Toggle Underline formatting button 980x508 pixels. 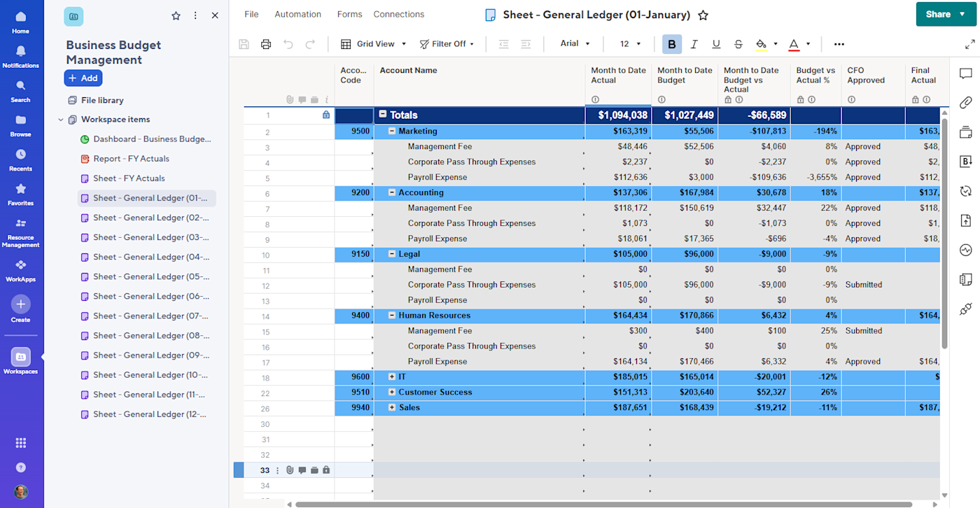click(716, 44)
